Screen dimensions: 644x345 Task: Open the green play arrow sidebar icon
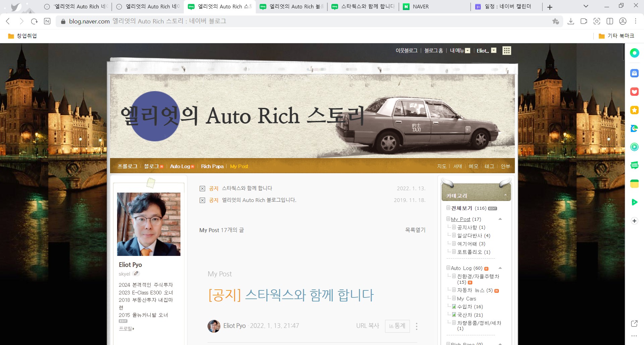pos(634,202)
